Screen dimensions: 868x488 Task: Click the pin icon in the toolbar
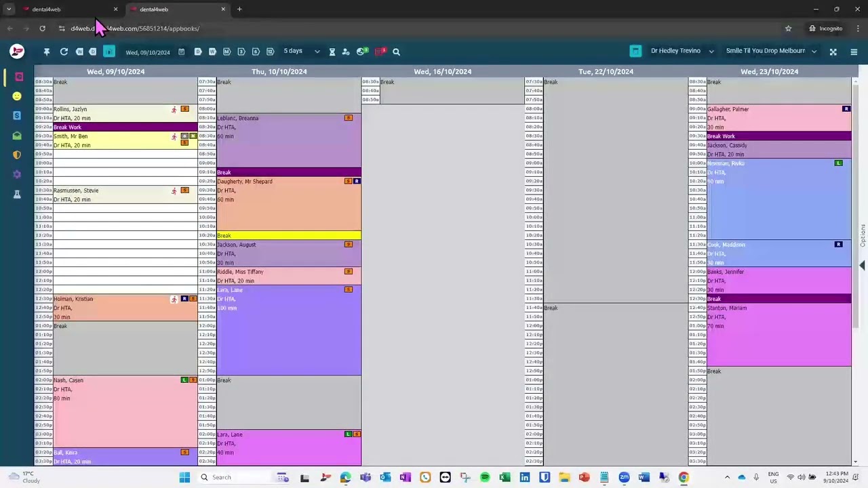[x=47, y=52]
